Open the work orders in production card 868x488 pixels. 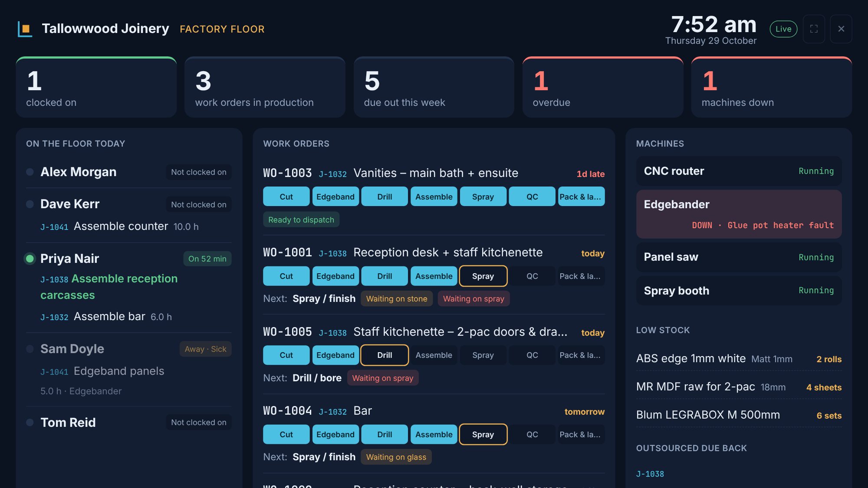[265, 87]
